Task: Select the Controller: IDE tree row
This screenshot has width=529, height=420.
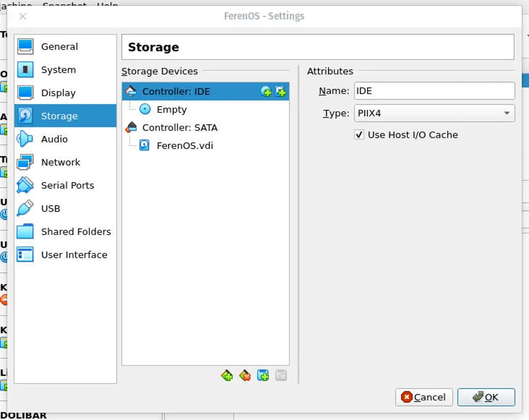Action: [x=205, y=91]
